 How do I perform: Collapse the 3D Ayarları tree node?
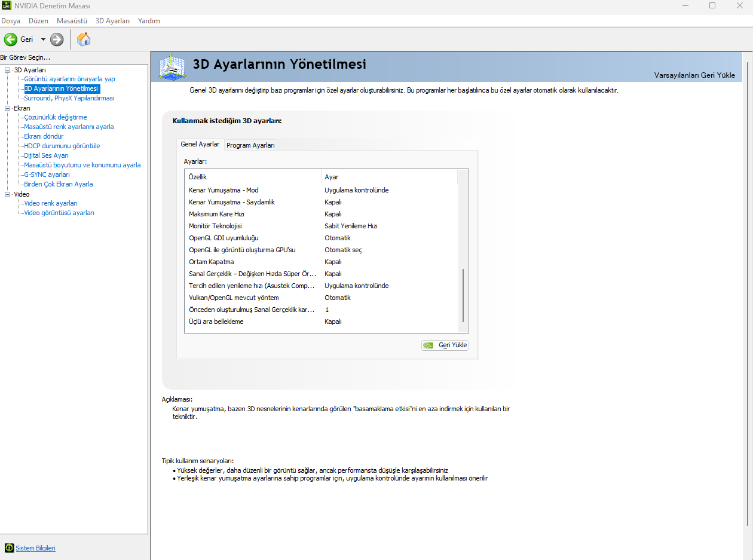[x=8, y=70]
